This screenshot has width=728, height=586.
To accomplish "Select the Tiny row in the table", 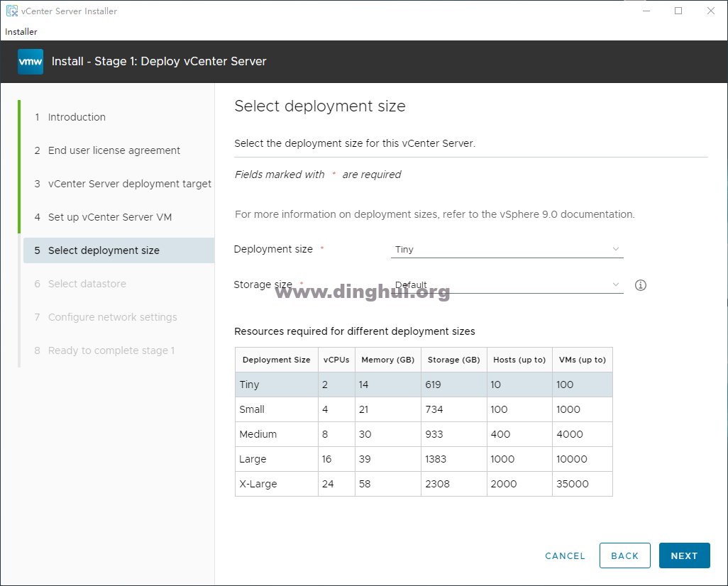I will [424, 385].
